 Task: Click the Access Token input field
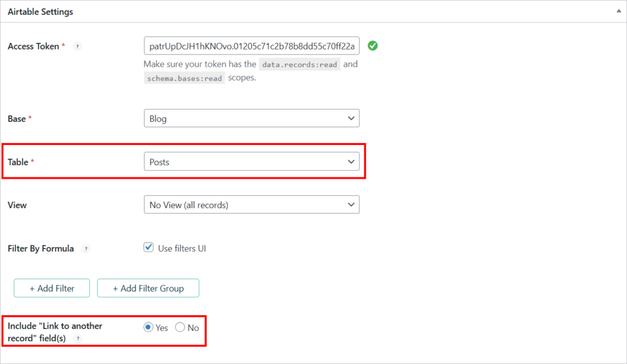pyautogui.click(x=252, y=46)
